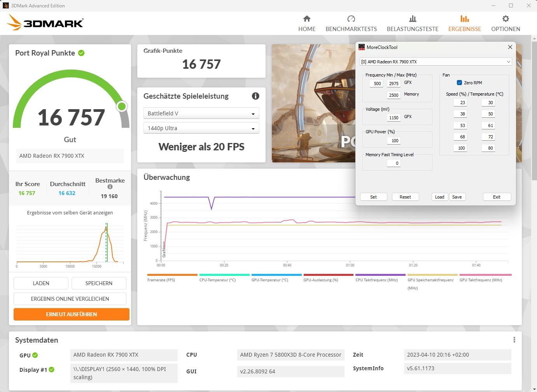Click the green validation checkmark next to Port Royal Punkte
The height and width of the screenshot is (392, 537).
pyautogui.click(x=81, y=53)
